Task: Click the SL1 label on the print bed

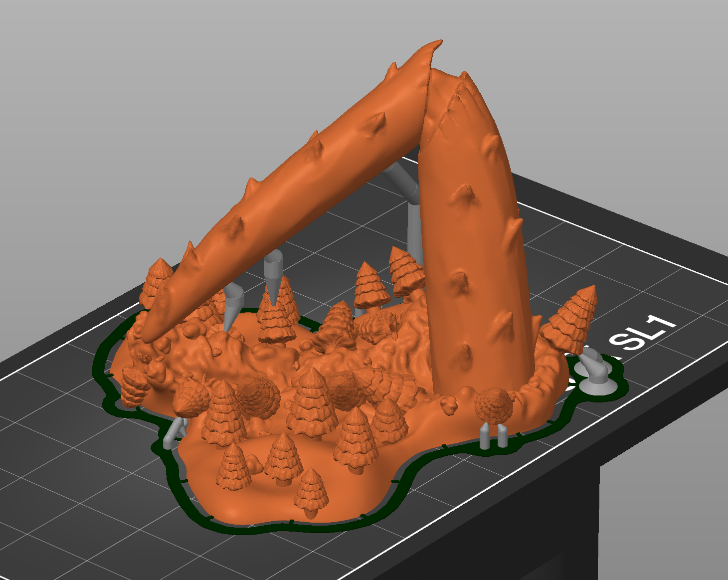Action: point(643,332)
